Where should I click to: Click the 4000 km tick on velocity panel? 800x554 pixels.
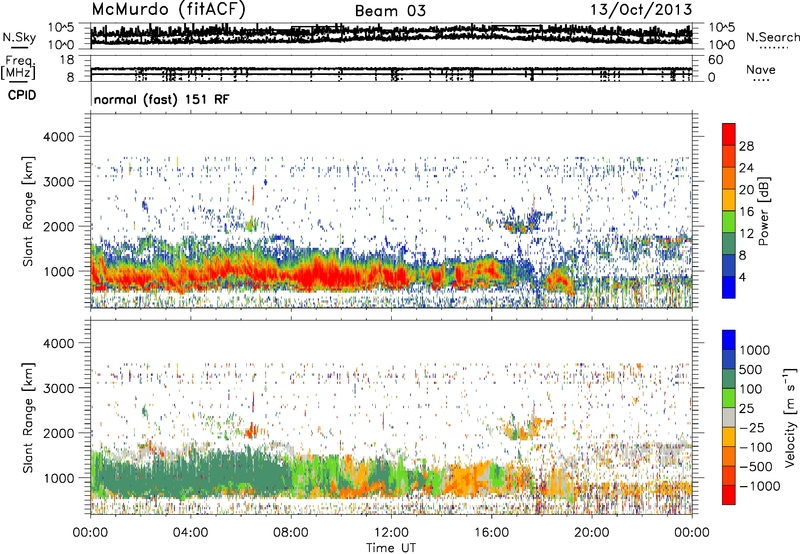[58, 343]
